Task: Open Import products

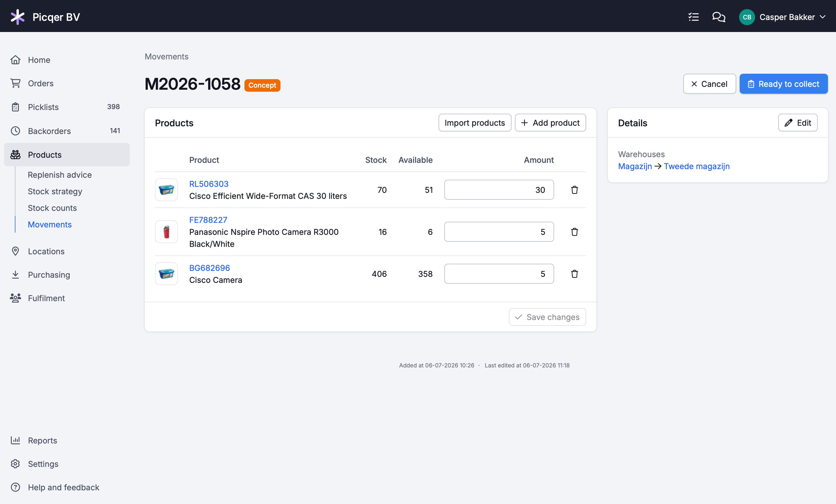Action: click(x=475, y=123)
